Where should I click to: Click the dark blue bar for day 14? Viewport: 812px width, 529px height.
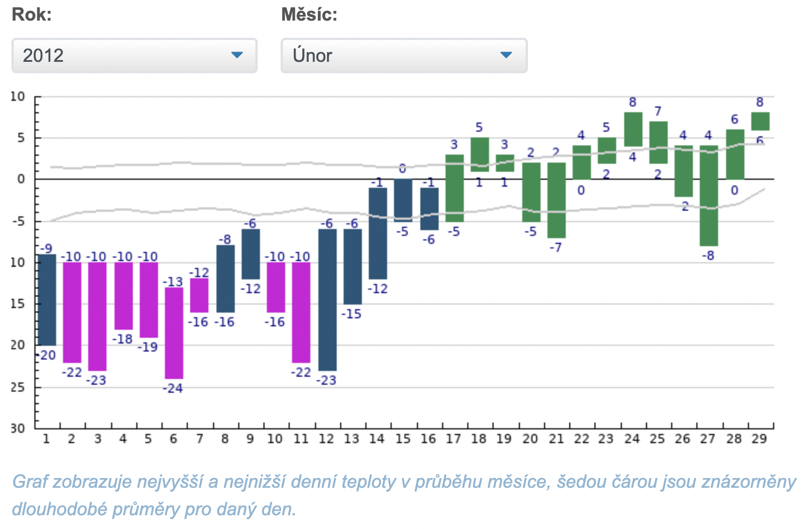378,233
